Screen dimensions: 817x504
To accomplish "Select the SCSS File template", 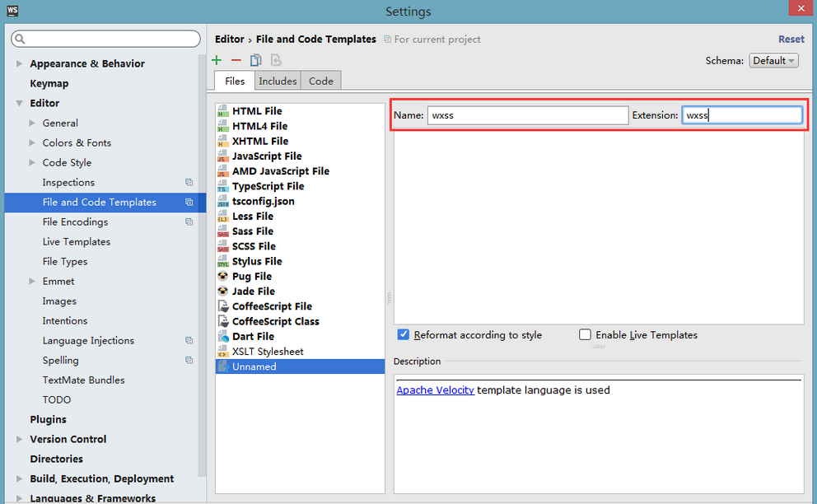I will click(300, 246).
